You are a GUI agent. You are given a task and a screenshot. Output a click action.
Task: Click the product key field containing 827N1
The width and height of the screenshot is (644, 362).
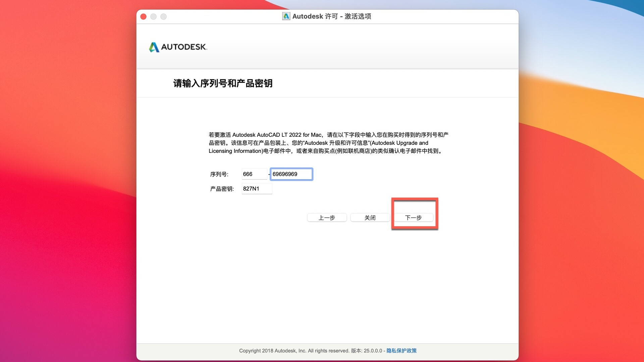click(x=256, y=189)
